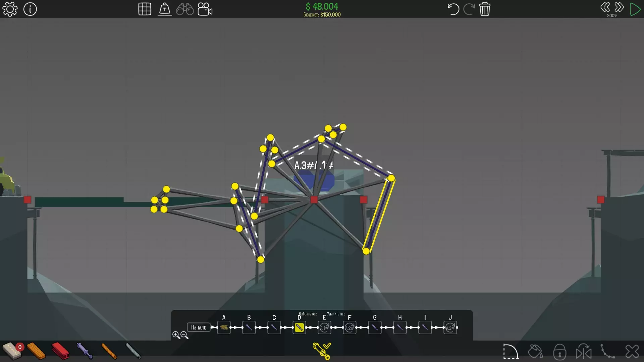Select the wood material

36,351
